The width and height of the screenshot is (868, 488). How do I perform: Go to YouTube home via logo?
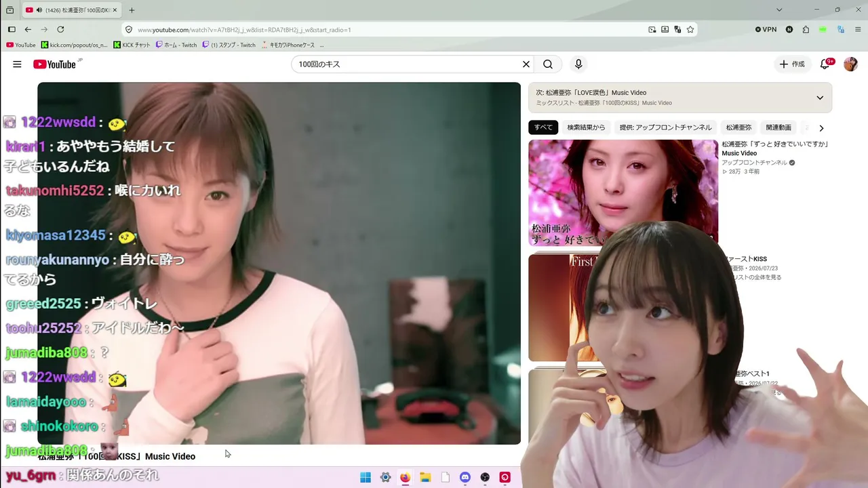(54, 64)
